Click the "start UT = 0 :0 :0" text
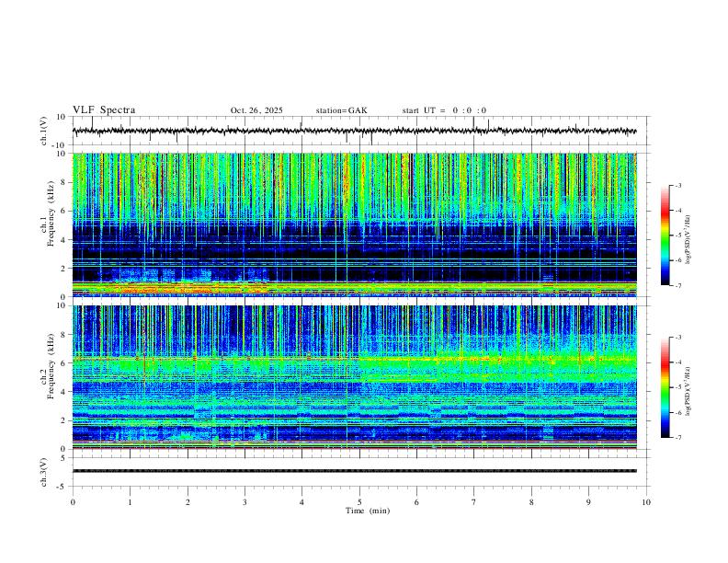The height and width of the screenshot is (563, 728). click(444, 110)
